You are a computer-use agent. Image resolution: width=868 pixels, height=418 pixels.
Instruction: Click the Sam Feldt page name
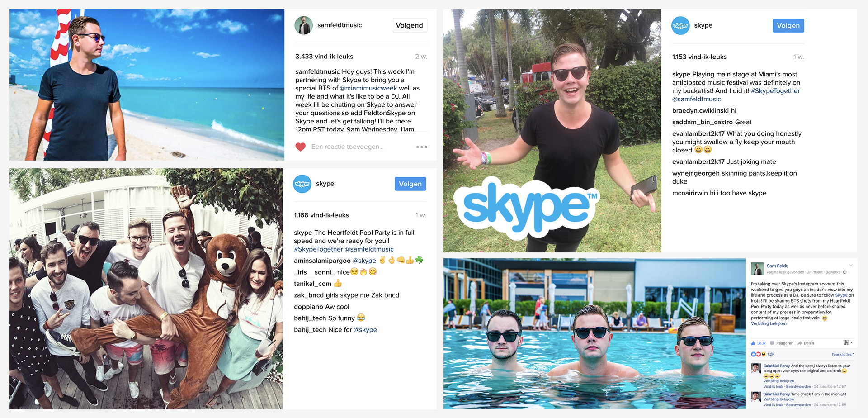[777, 266]
